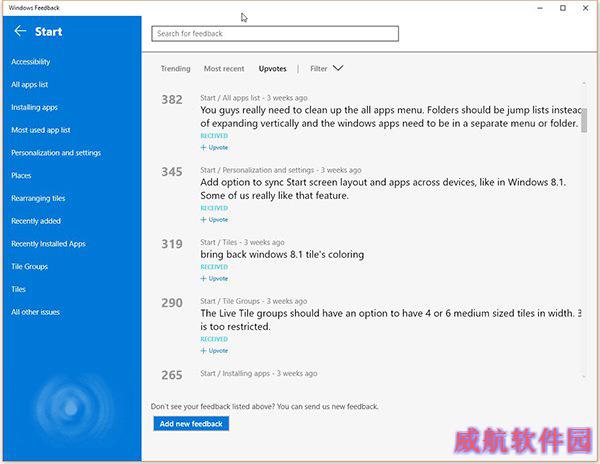Open Personalization and settings category
Image resolution: width=600 pixels, height=464 pixels.
pyautogui.click(x=56, y=153)
